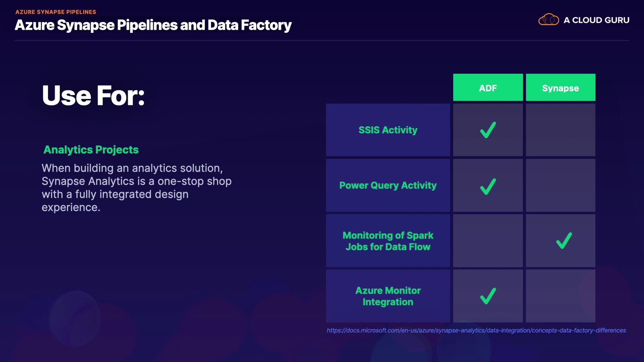
Task: Click the SSIS Activity row label
Action: pyautogui.click(x=388, y=130)
